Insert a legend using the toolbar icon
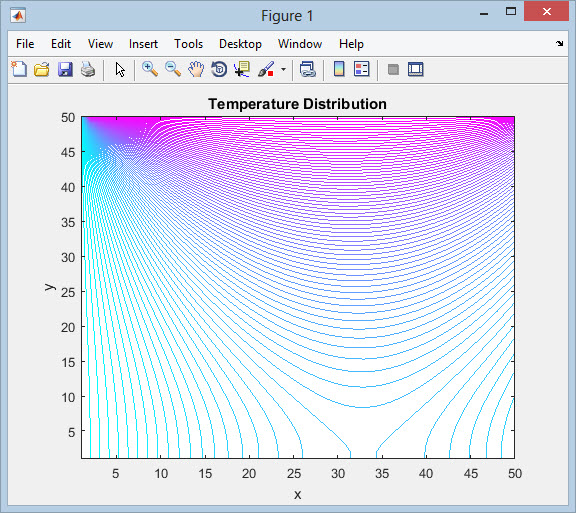 point(361,69)
